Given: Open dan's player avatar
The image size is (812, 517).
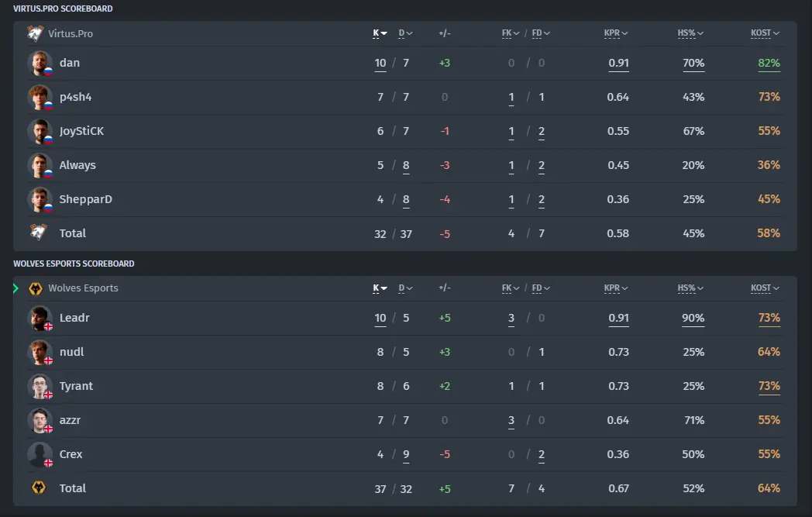Looking at the screenshot, I should click(40, 64).
